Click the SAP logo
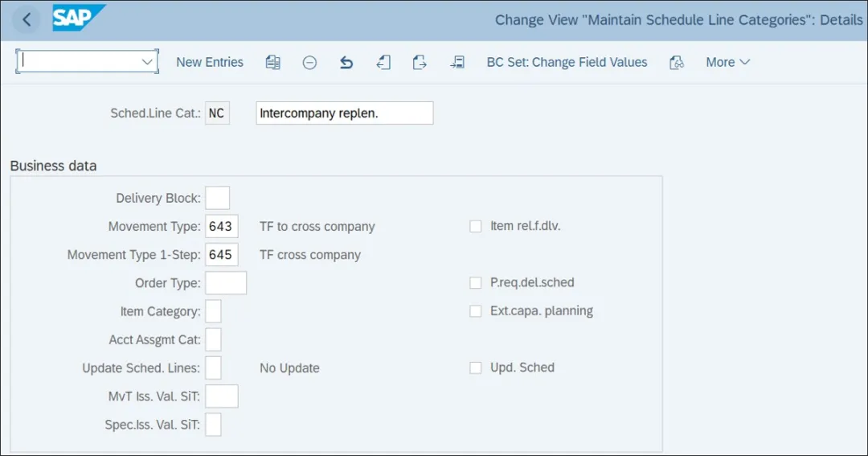This screenshot has width=868, height=456. (79, 18)
